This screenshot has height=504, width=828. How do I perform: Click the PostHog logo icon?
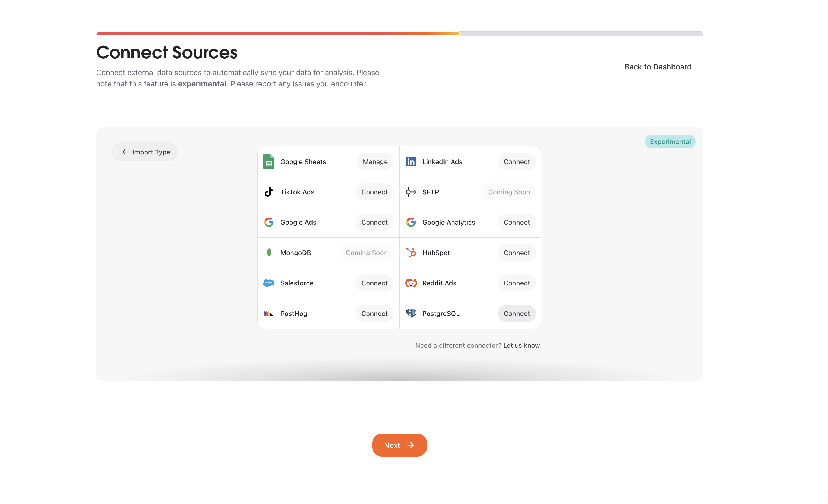[x=268, y=314]
